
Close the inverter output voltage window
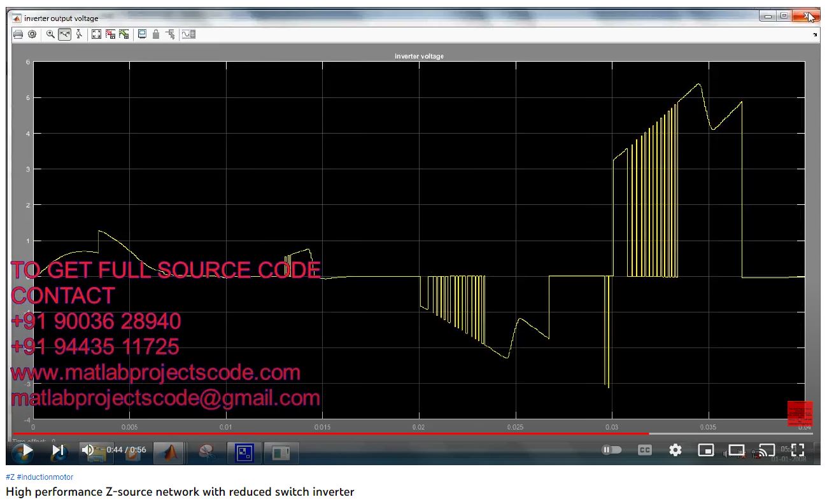[x=807, y=16]
